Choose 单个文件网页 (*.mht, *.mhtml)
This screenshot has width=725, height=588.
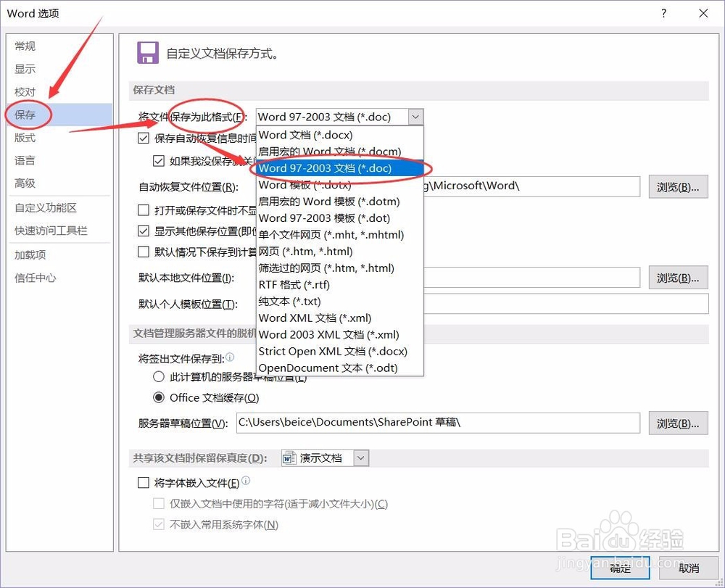[x=340, y=235]
